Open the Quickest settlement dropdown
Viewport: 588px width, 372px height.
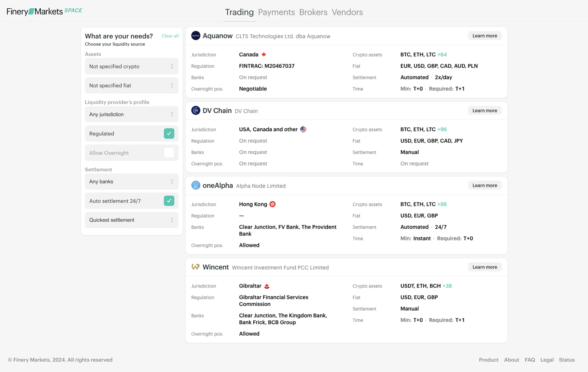point(131,220)
